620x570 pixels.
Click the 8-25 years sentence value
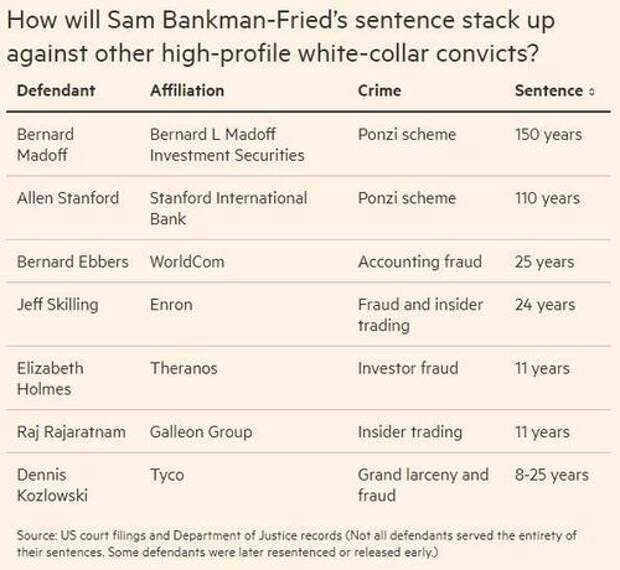552,475
